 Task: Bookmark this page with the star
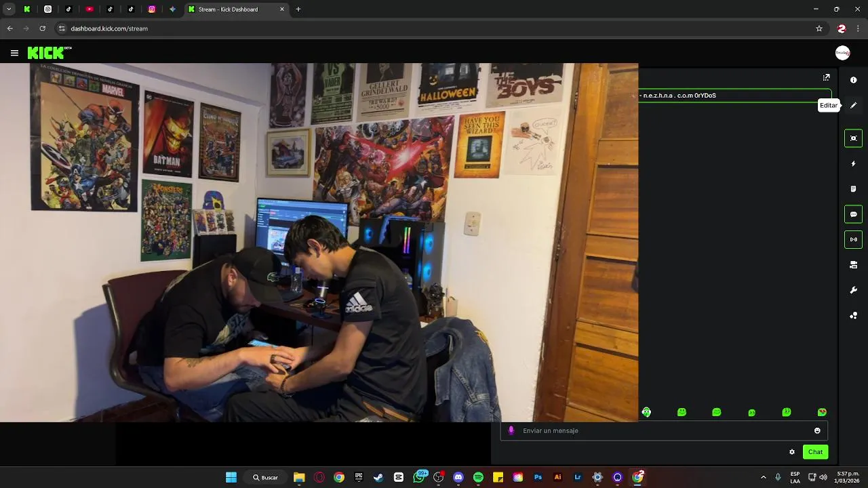click(x=818, y=28)
